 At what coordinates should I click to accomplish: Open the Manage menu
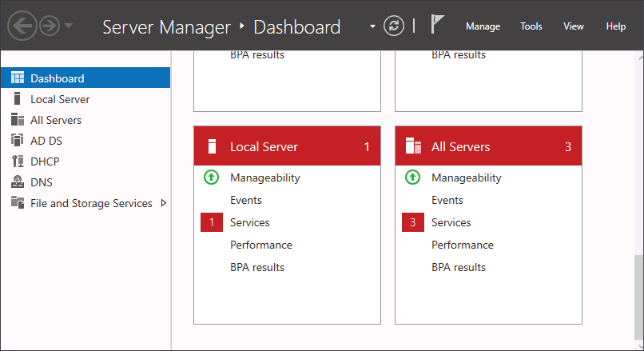point(483,26)
